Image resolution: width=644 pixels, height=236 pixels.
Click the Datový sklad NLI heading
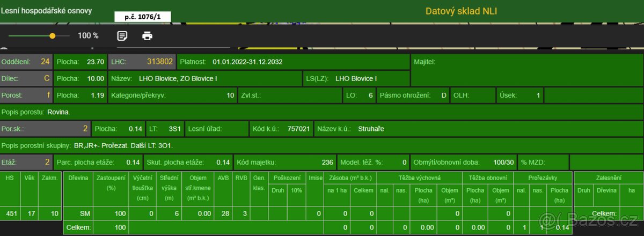[x=461, y=11]
